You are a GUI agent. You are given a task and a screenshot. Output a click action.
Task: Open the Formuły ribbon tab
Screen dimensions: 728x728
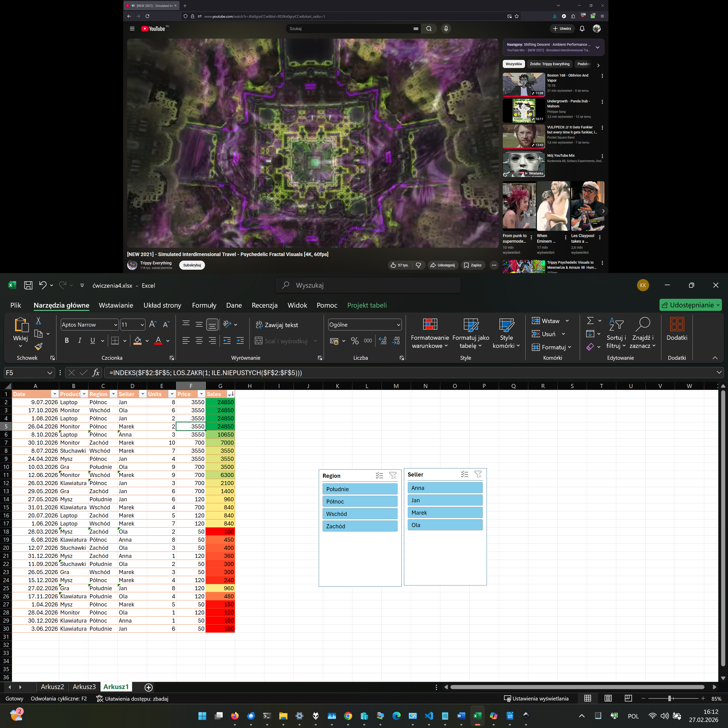click(204, 305)
